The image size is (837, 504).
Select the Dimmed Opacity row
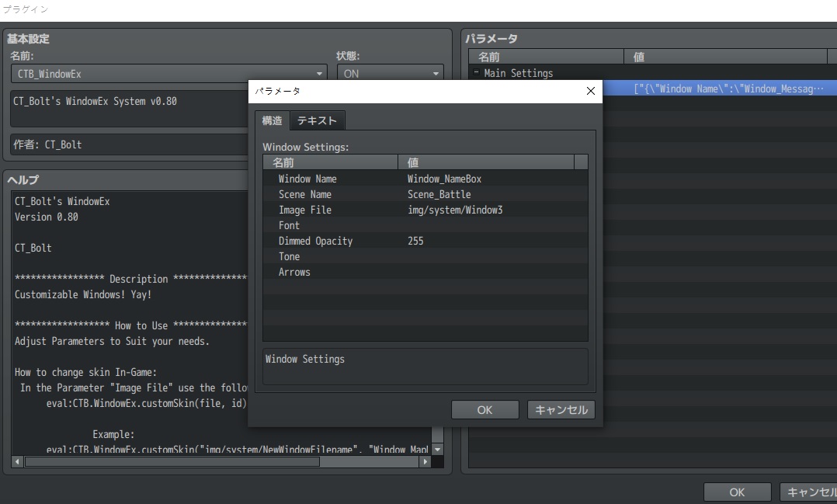click(x=425, y=240)
